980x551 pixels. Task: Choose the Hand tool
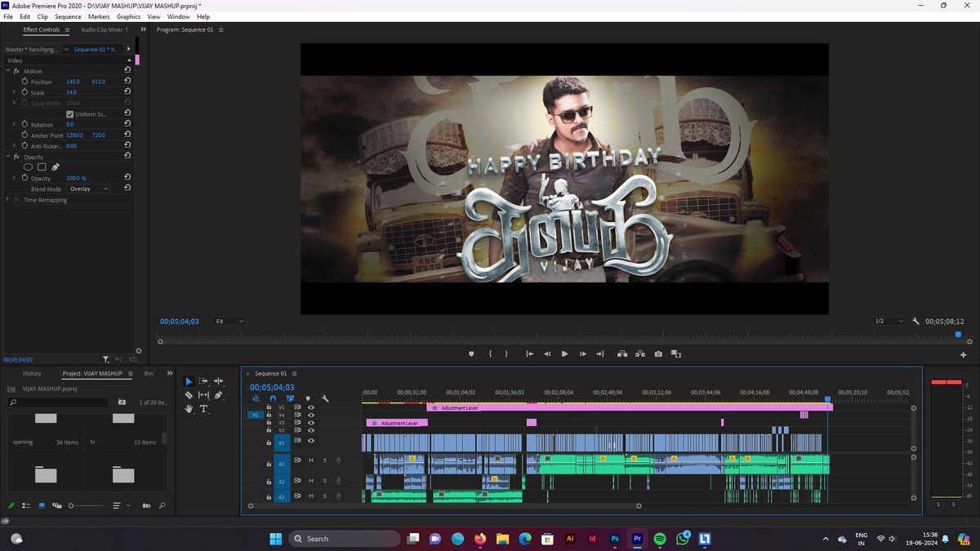[x=189, y=409]
